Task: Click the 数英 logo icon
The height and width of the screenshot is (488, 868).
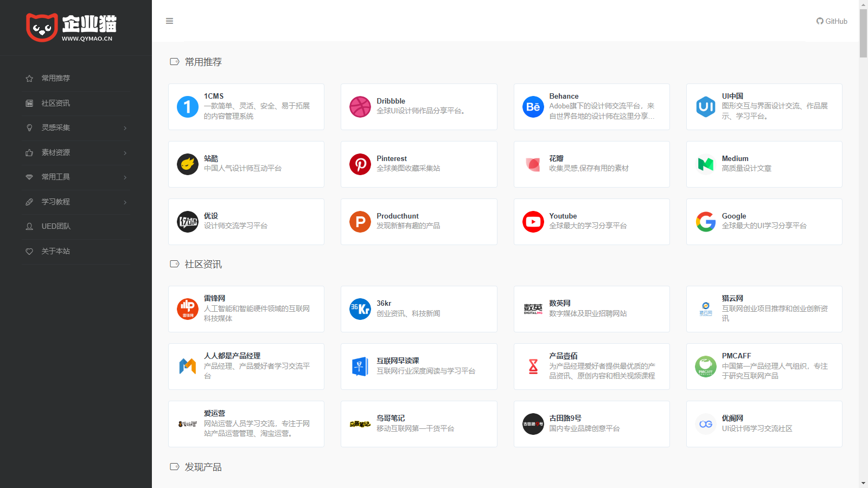Action: click(x=533, y=309)
